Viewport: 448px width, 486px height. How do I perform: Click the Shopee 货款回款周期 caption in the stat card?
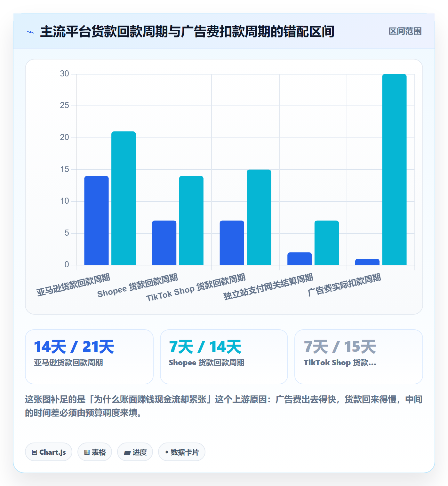pyautogui.click(x=206, y=363)
